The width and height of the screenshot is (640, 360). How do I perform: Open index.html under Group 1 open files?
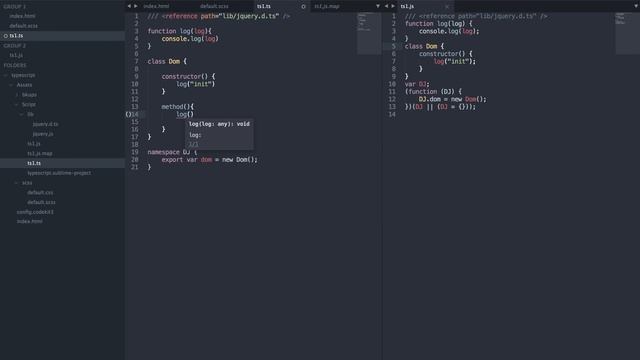(22, 16)
